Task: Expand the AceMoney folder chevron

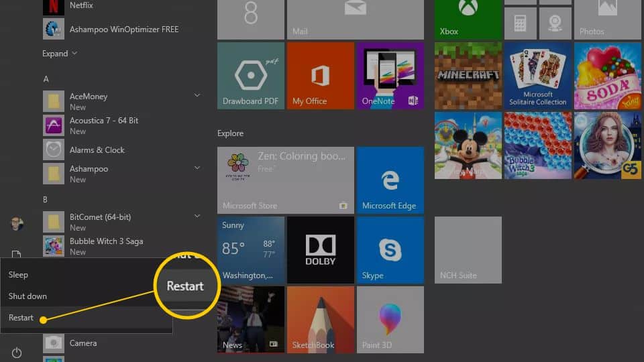Action: 197,96
